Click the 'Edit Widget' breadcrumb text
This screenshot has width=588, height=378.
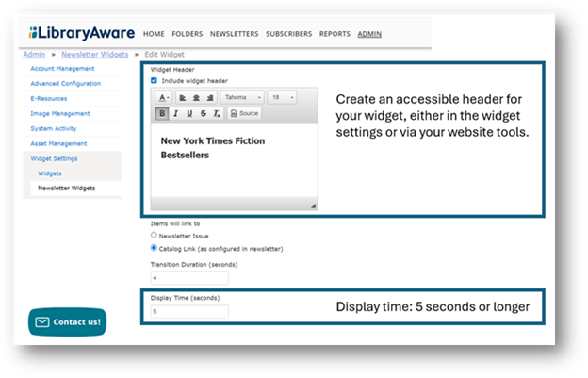point(164,55)
